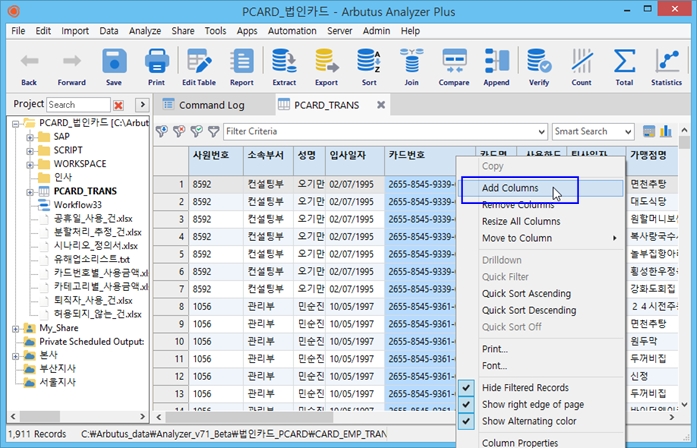Open the Edit Table tool

[x=199, y=67]
